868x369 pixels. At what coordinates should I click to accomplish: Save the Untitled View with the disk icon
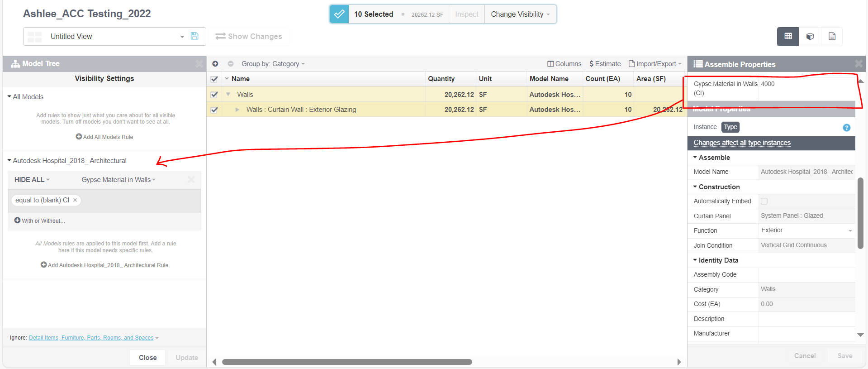tap(194, 36)
